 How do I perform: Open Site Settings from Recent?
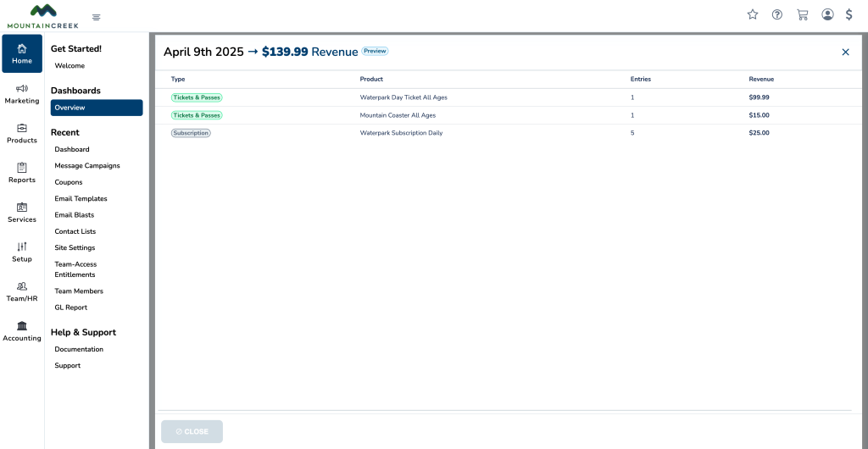pyautogui.click(x=75, y=247)
